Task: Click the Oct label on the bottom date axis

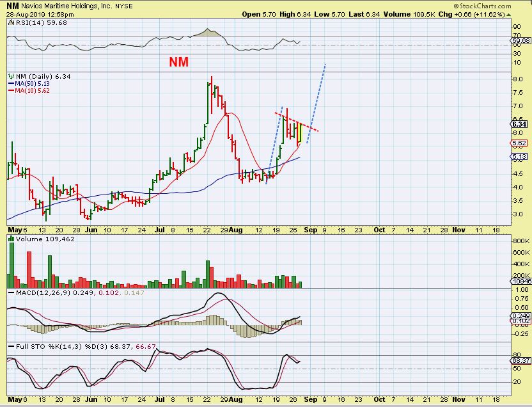Action: point(379,399)
